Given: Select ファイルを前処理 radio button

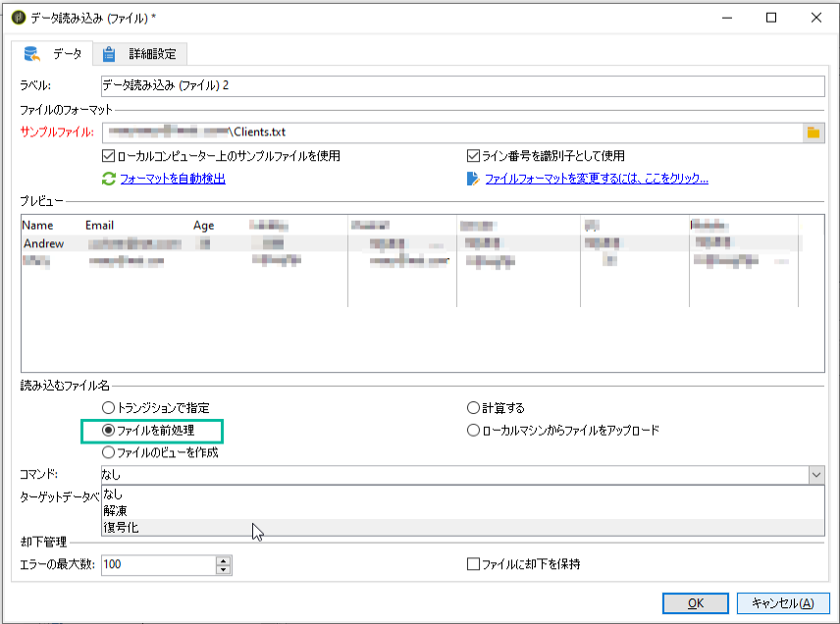Looking at the screenshot, I should point(108,431).
